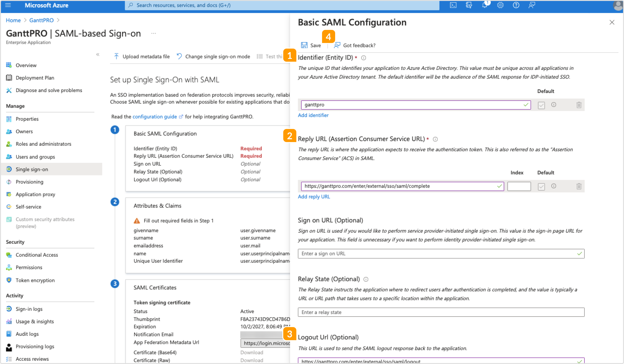Go to Home breadcrumb

tap(13, 20)
